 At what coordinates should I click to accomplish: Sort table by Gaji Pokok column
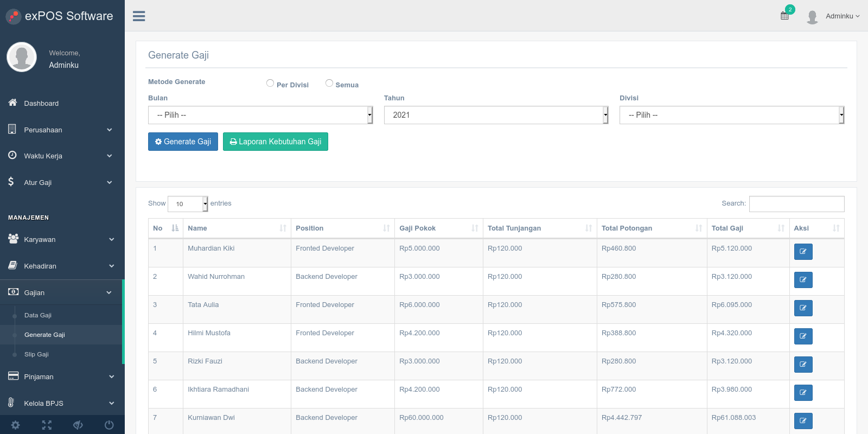[x=438, y=228]
